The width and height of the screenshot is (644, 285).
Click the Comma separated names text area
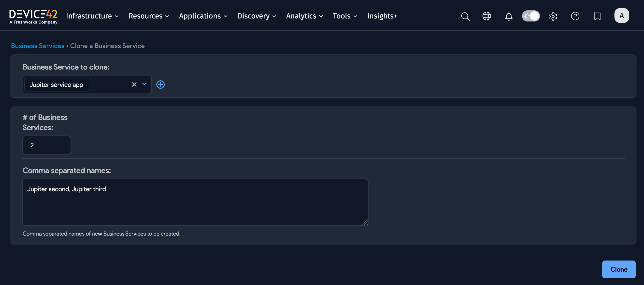coord(195,202)
